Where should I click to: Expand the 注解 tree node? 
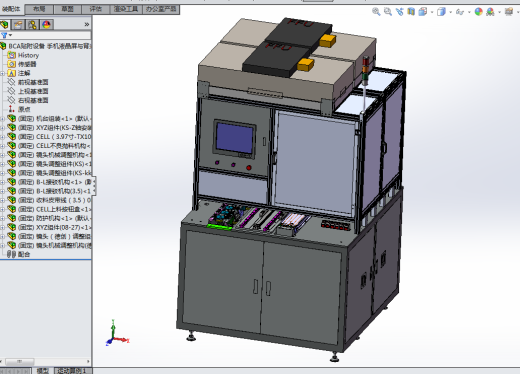coord(2,73)
